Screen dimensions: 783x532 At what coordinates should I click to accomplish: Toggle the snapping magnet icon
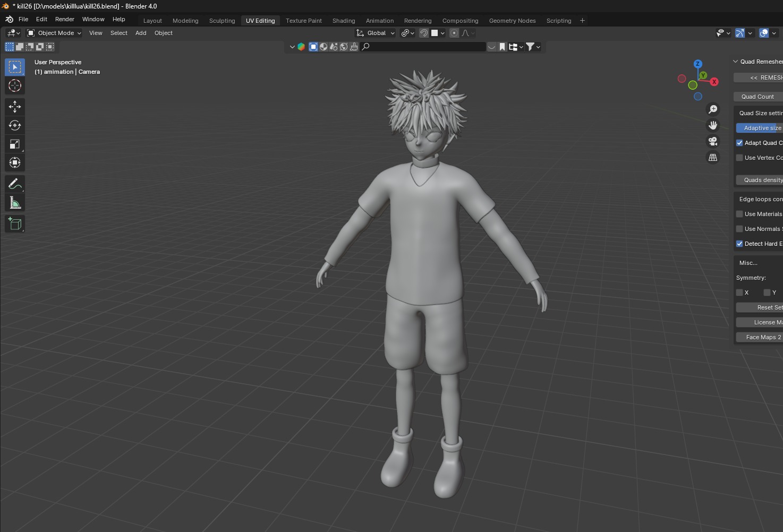pyautogui.click(x=424, y=33)
